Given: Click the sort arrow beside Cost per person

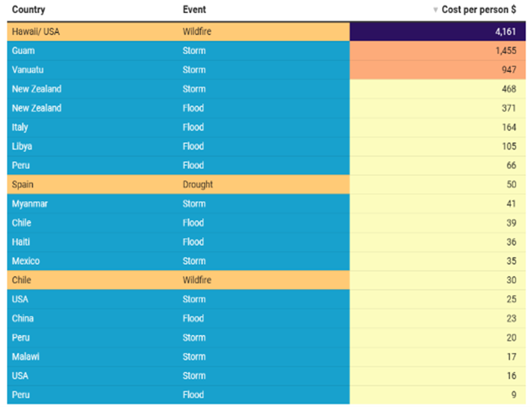Looking at the screenshot, I should coord(436,10).
